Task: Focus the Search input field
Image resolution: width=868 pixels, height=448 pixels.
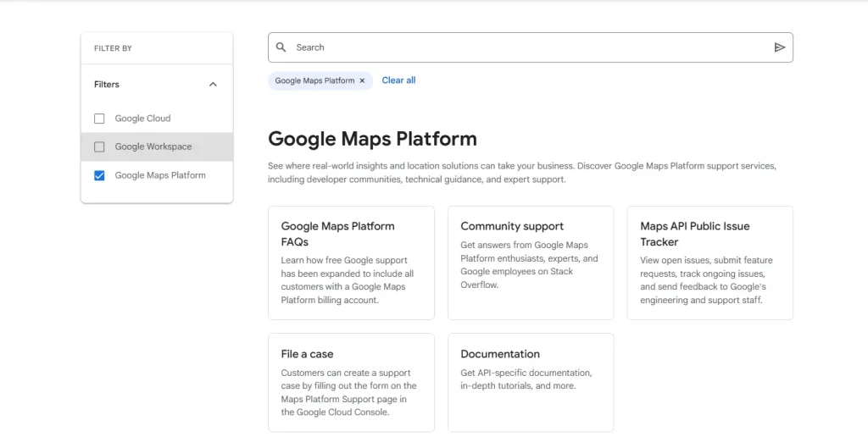Action: click(531, 47)
